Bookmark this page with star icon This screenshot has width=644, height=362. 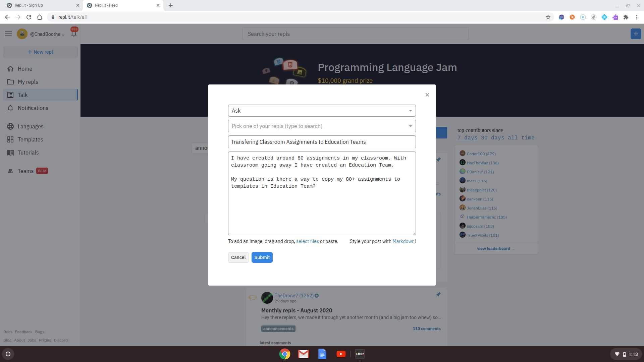pos(548,17)
